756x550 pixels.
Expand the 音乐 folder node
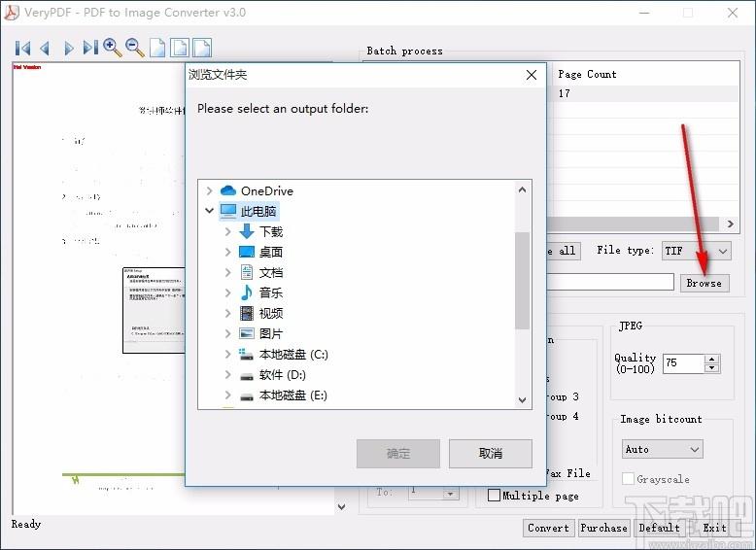(x=228, y=292)
